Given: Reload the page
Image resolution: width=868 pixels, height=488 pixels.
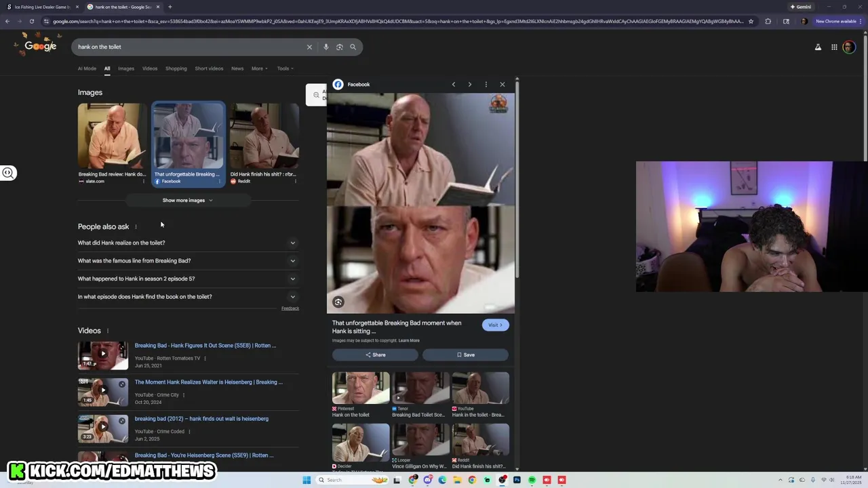Looking at the screenshot, I should (x=31, y=21).
